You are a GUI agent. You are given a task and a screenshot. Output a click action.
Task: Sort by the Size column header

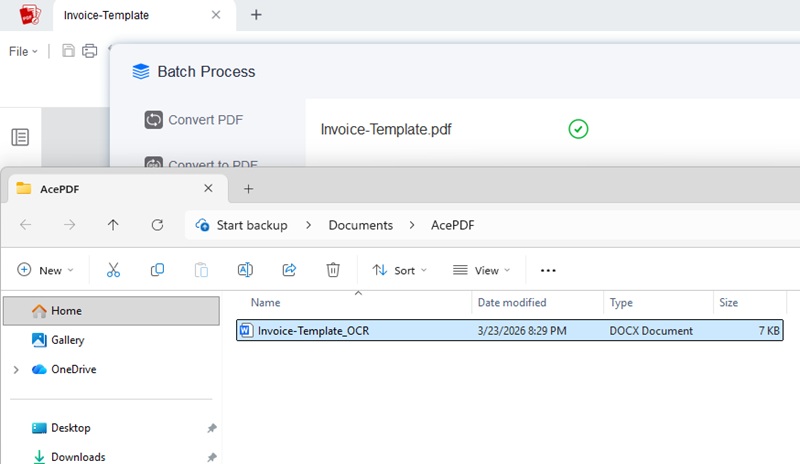(729, 303)
